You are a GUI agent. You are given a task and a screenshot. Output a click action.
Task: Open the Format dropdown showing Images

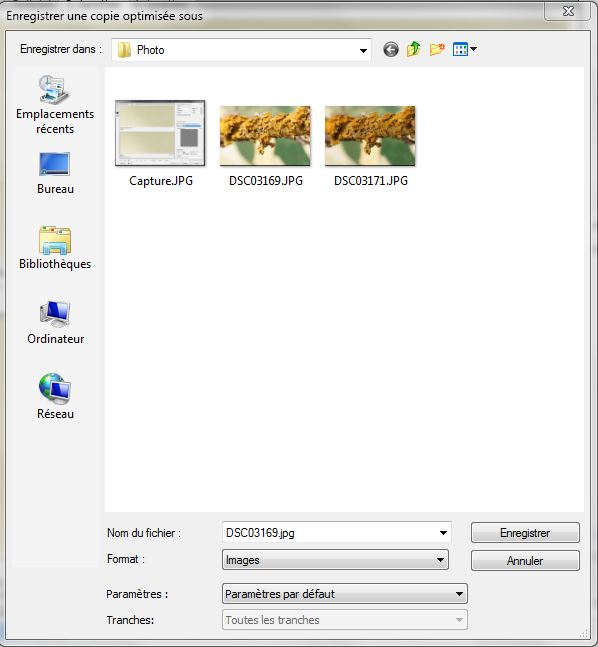click(335, 560)
